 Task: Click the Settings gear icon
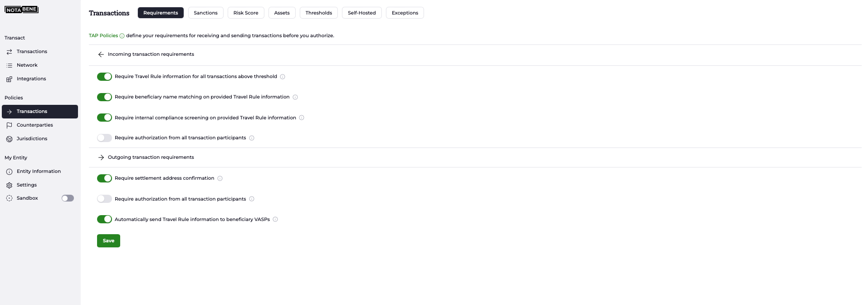[x=9, y=185]
